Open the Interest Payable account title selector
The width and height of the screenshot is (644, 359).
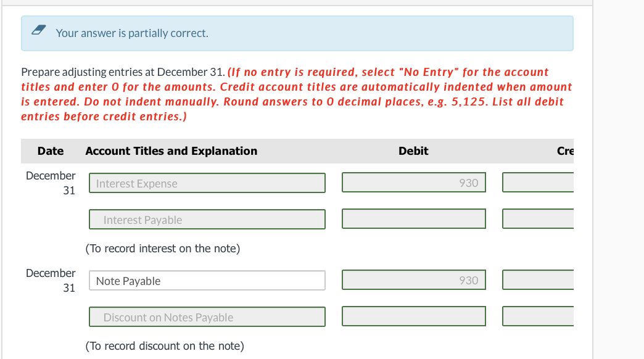[207, 220]
